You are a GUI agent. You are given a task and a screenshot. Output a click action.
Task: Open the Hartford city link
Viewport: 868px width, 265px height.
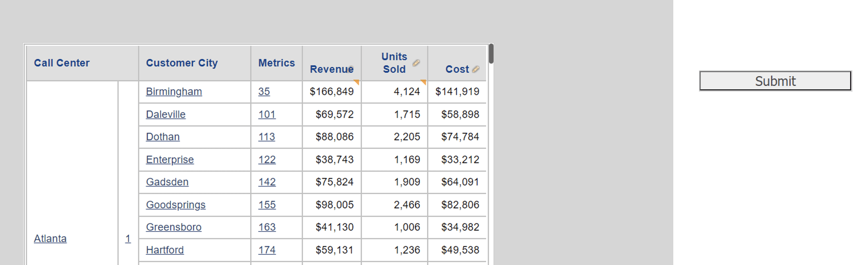click(x=165, y=250)
